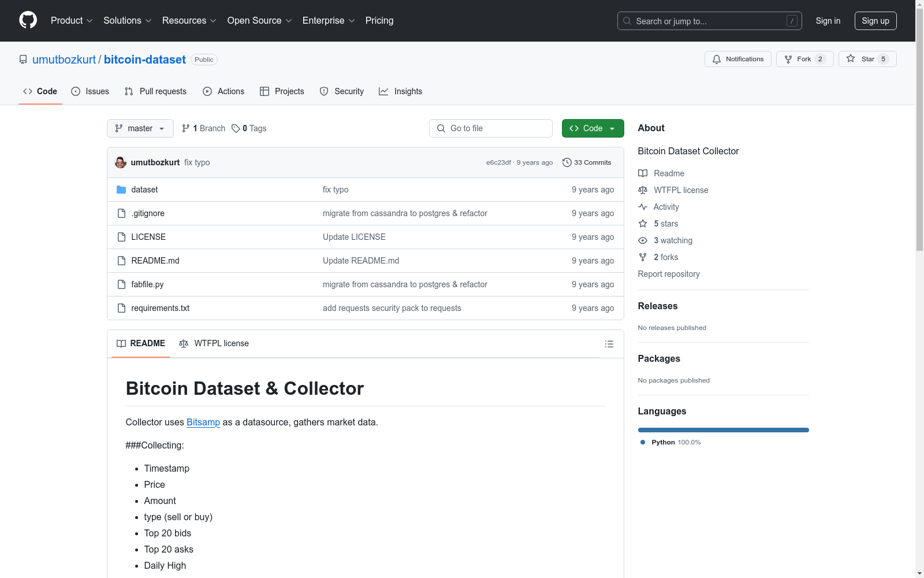Click the Python language bar
This screenshot has height=578, width=924.
724,430
